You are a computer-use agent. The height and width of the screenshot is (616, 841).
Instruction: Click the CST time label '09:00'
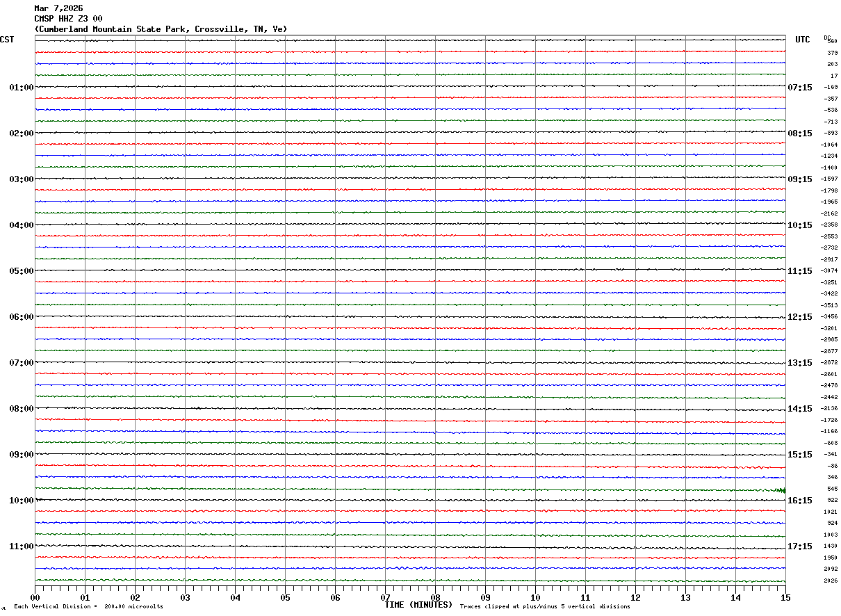click(x=21, y=455)
